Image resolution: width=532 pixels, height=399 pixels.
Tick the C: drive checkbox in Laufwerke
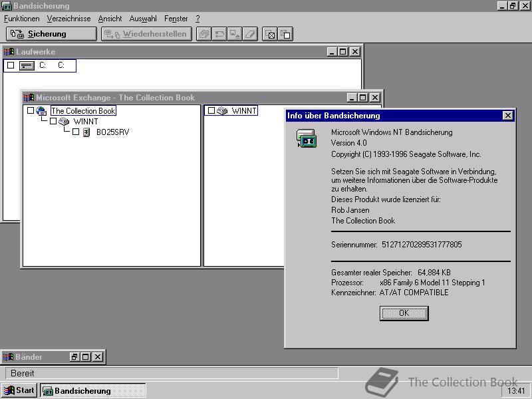click(x=11, y=65)
